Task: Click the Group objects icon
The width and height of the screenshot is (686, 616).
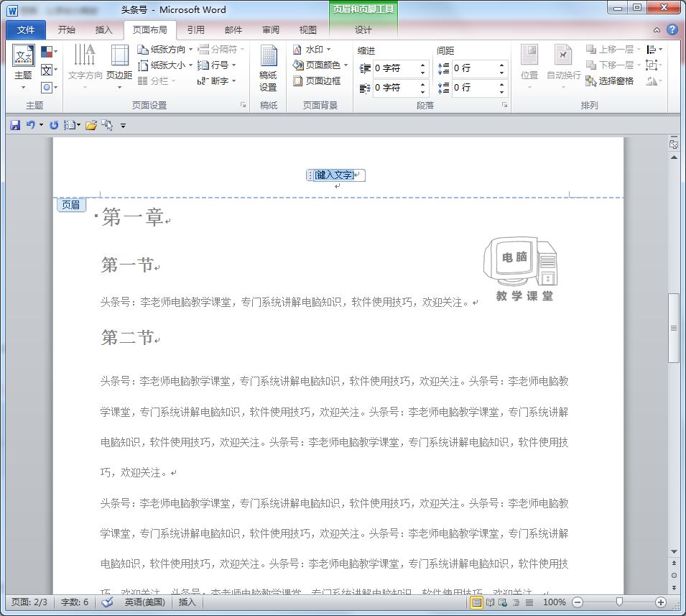Action: [x=654, y=65]
